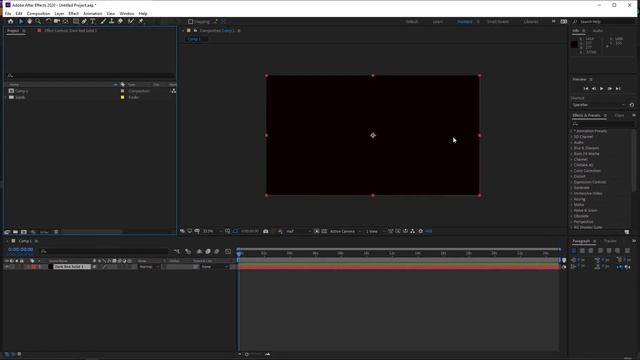Select the Zoom tool
The width and height of the screenshot is (640, 360).
point(38,21)
